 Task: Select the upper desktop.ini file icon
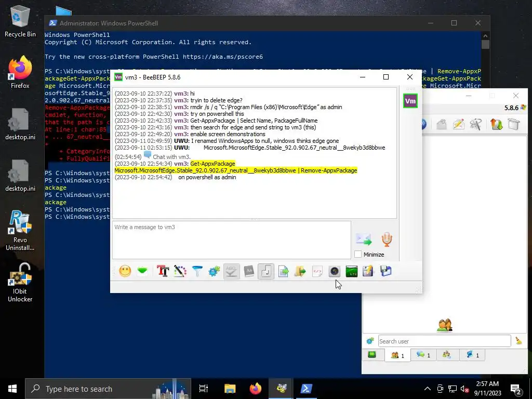(20, 124)
